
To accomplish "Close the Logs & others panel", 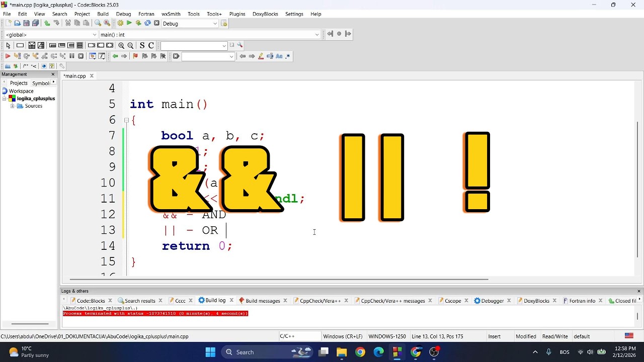I will coord(639,291).
